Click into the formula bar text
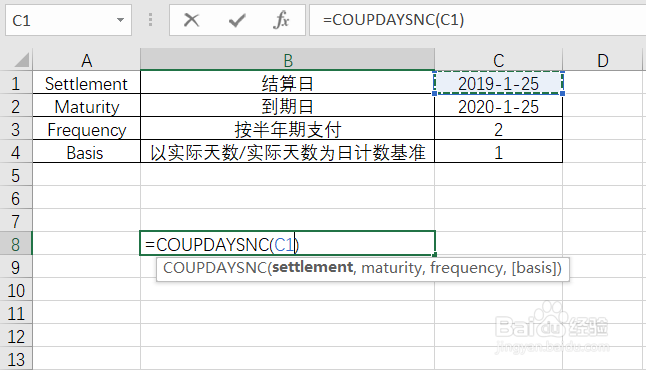 click(478, 20)
